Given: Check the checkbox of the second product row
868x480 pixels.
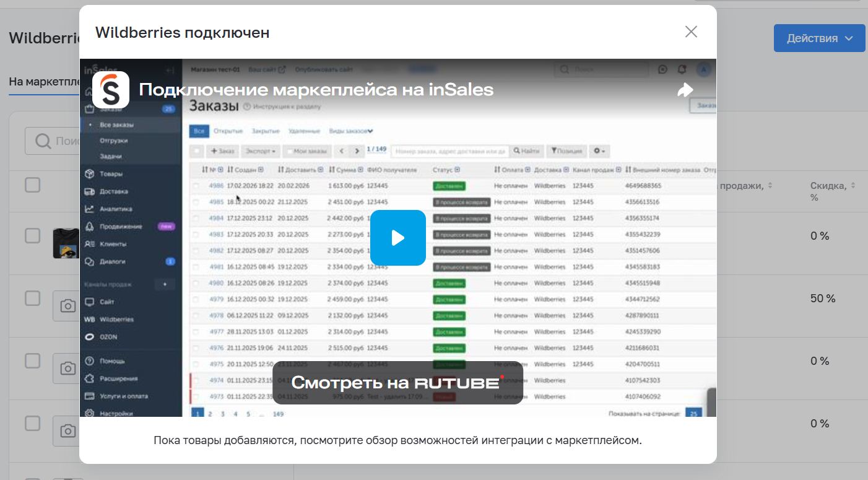Looking at the screenshot, I should click(32, 298).
